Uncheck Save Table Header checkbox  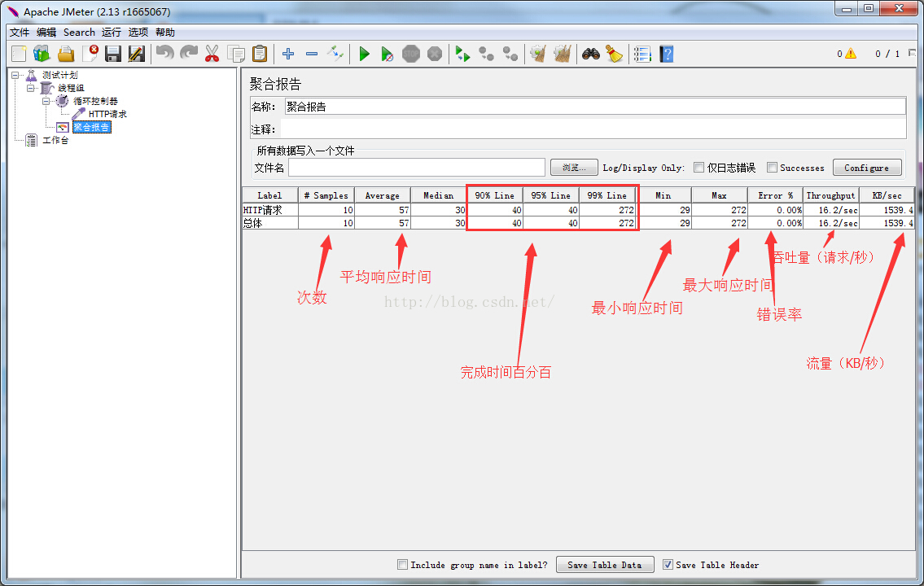coord(668,564)
